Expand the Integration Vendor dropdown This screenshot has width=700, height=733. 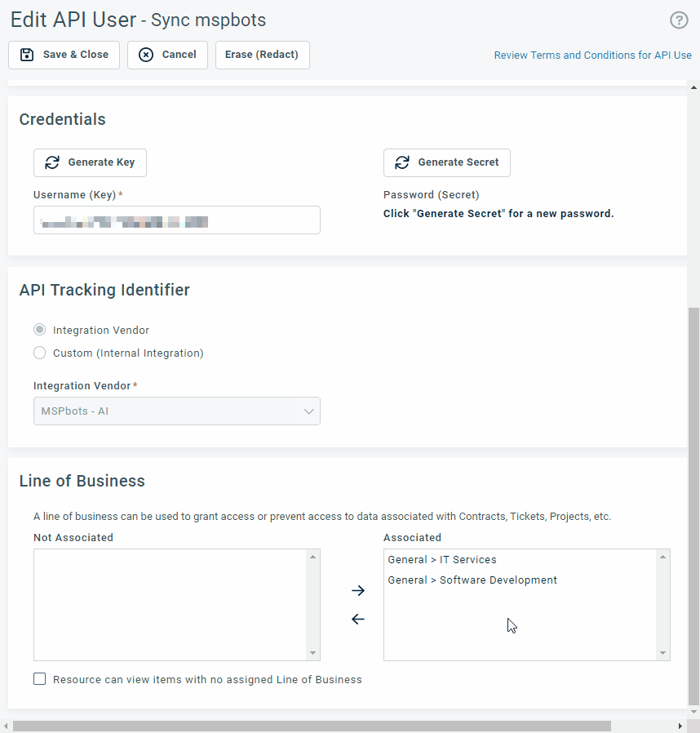(x=176, y=411)
